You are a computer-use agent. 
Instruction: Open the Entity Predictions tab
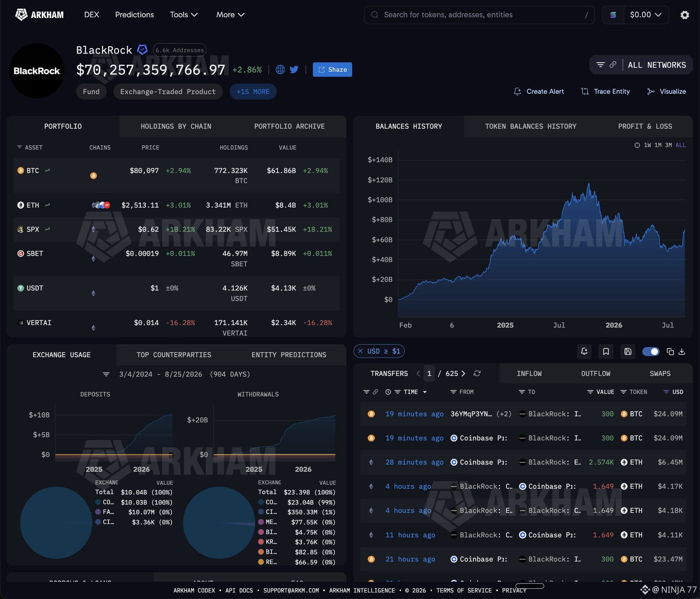[289, 355]
